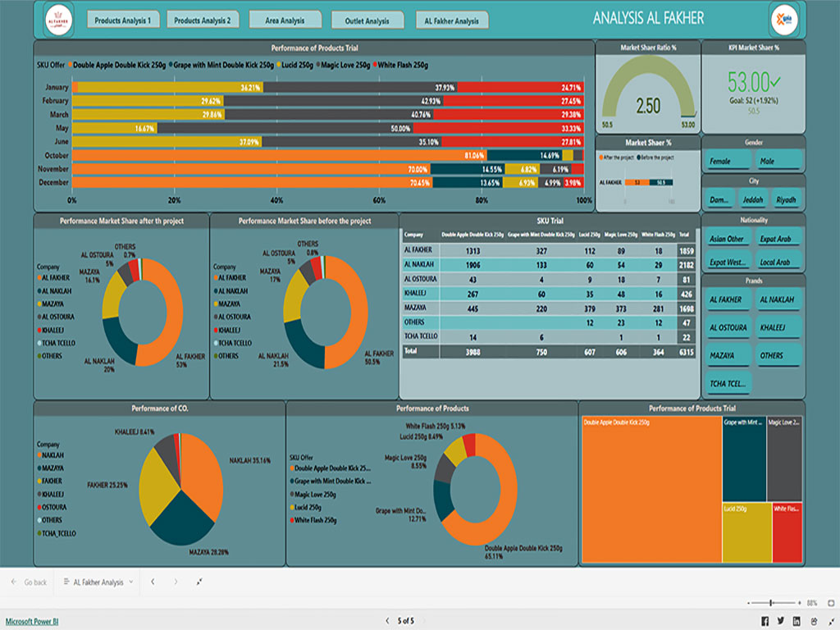Select the White Flash treemap tile
Viewport: 840px width, 630px height.
[x=787, y=532]
